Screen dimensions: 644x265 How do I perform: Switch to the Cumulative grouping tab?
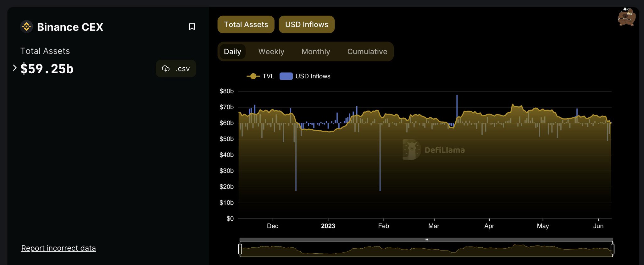(x=367, y=52)
